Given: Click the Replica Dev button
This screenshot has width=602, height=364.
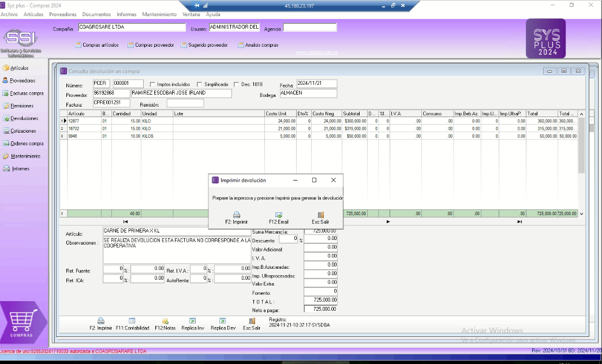Looking at the screenshot, I should (223, 324).
